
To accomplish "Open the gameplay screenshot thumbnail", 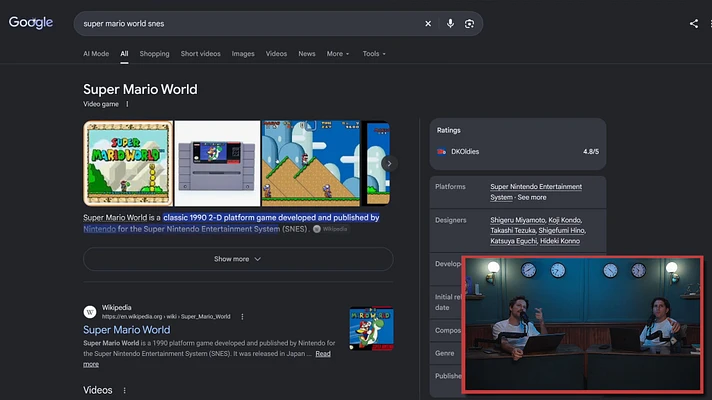I will 311,163.
